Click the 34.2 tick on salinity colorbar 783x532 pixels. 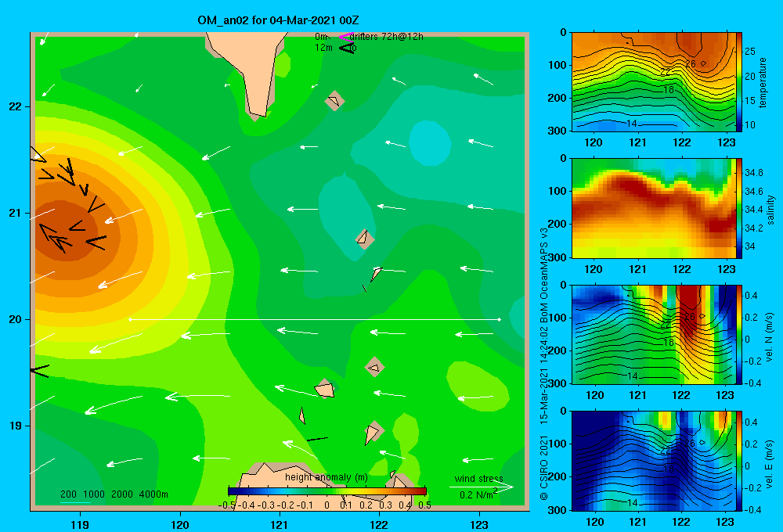tap(753, 228)
